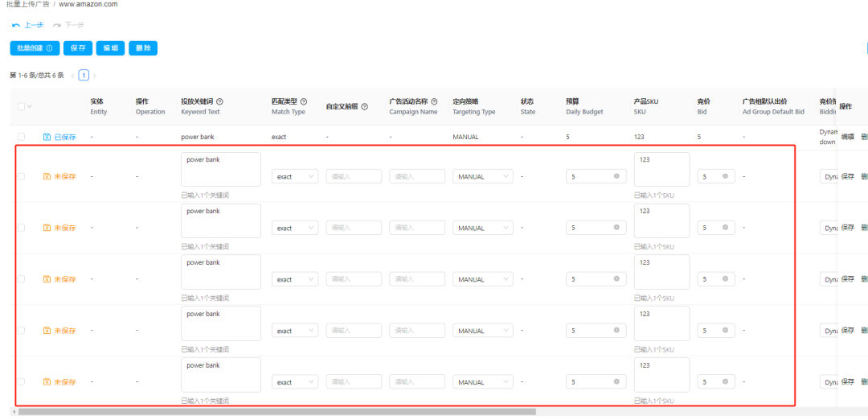Click info icon inside 批量创建 button
Image resolution: width=868 pixels, height=420 pixels.
click(x=49, y=48)
